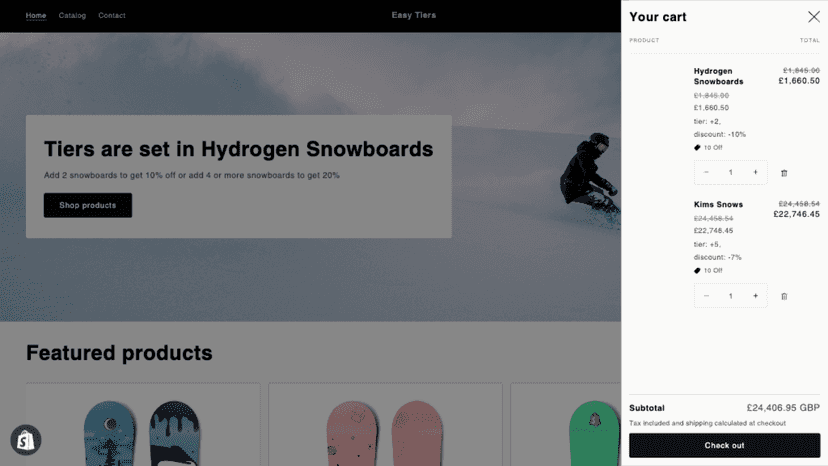The height and width of the screenshot is (466, 828).
Task: Increase Hydrogen Snowboards quantity with plus
Action: (755, 172)
